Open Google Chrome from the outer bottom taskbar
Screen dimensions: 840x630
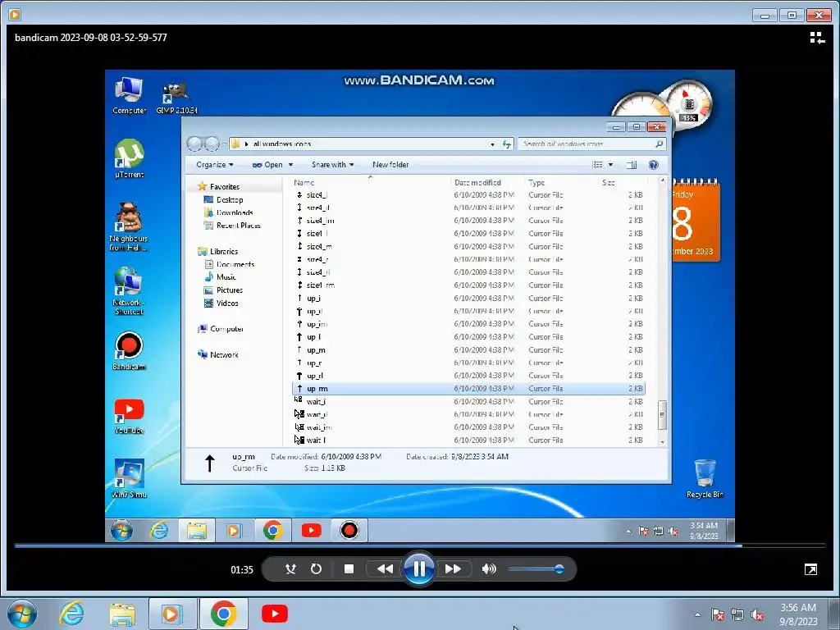pos(223,614)
